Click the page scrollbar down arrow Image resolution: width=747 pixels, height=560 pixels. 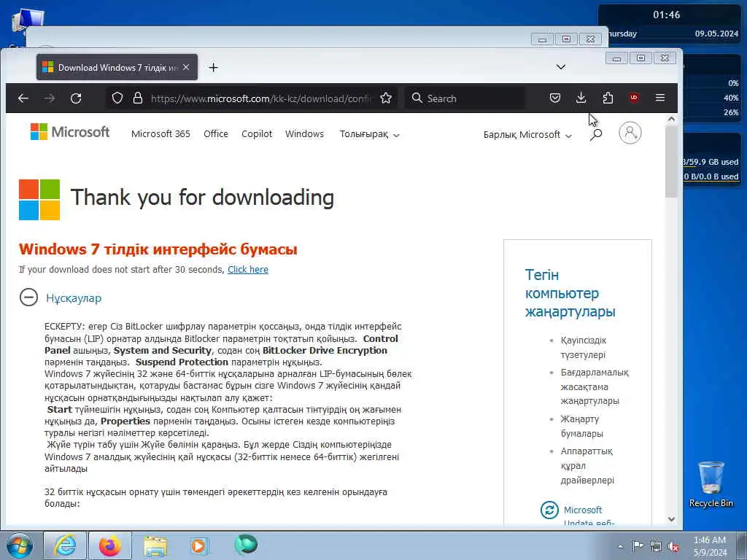click(671, 519)
